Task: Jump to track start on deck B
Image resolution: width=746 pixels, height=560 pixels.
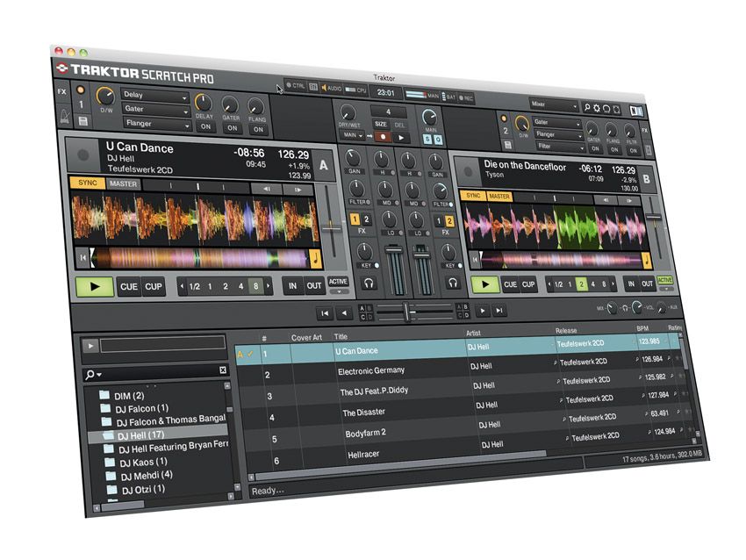Action: [475, 260]
